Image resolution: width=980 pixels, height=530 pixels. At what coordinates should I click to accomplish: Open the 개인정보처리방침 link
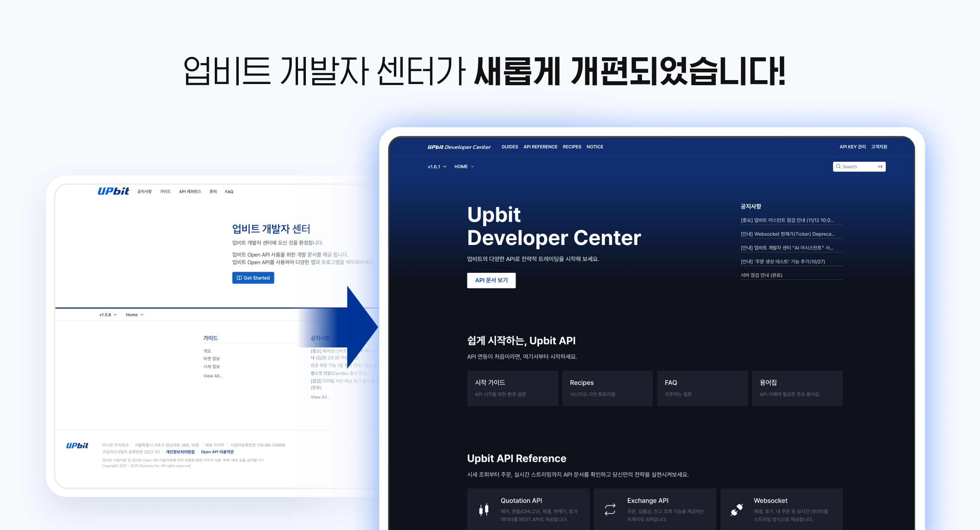[181, 452]
